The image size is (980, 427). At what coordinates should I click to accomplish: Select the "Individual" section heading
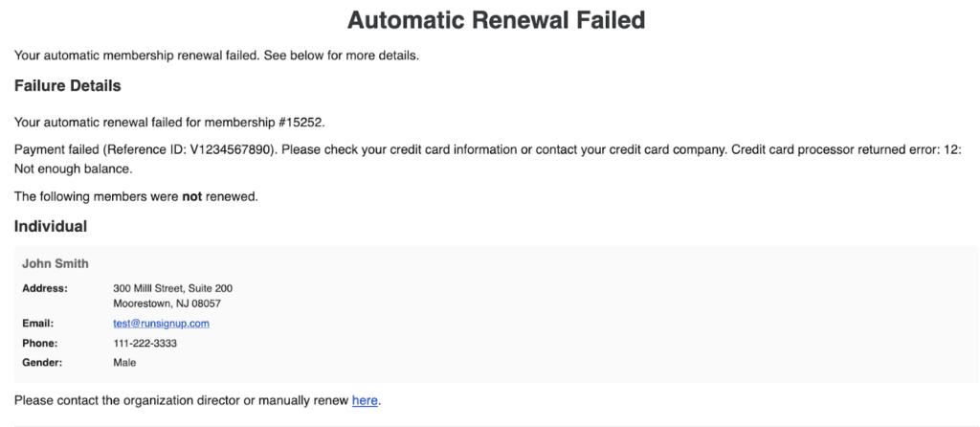coord(51,227)
